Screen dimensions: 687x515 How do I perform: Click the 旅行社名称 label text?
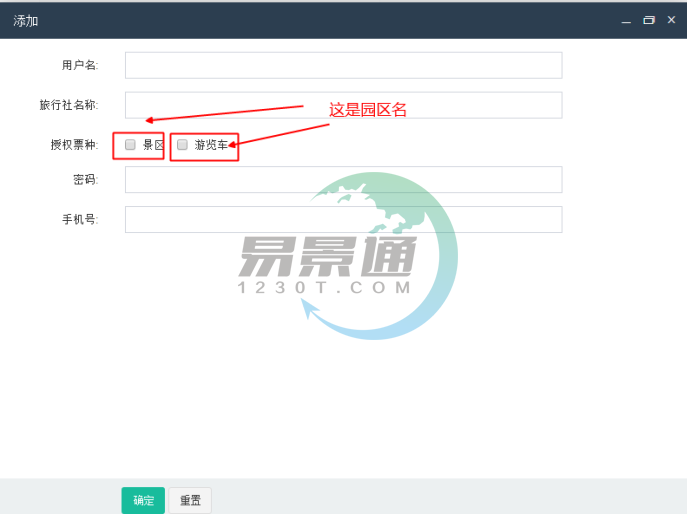[x=69, y=105]
